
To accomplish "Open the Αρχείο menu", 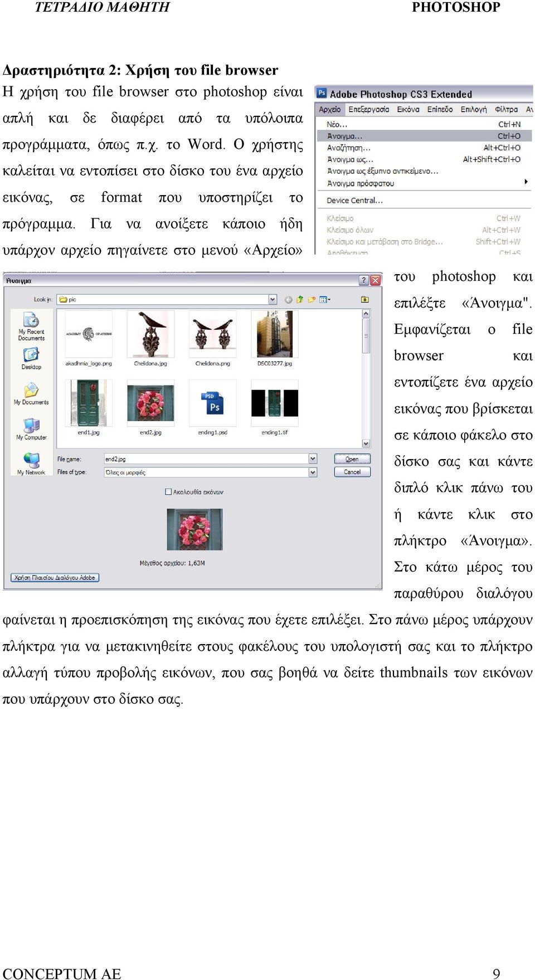I will coord(329,110).
